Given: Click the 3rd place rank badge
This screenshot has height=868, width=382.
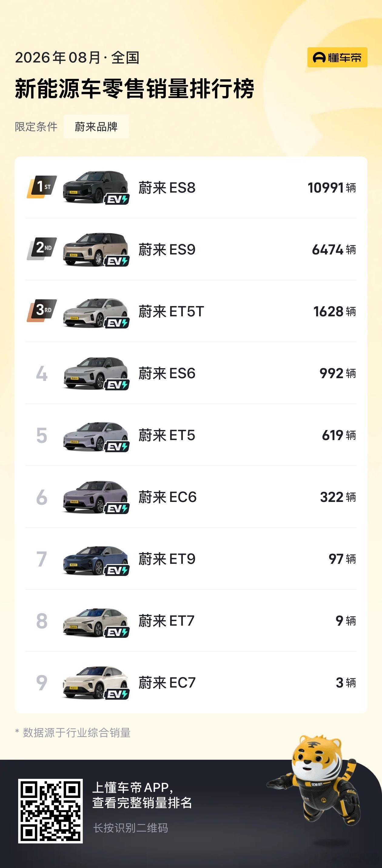Looking at the screenshot, I should 42,310.
